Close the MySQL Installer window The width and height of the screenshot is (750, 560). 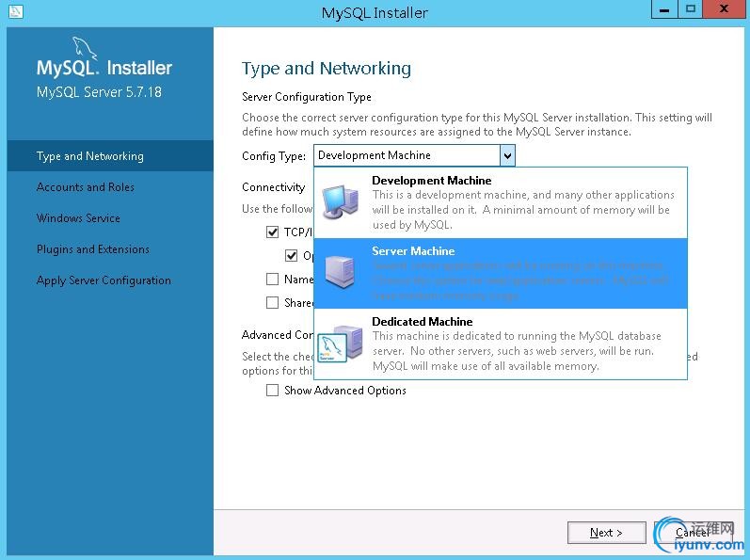click(x=725, y=9)
